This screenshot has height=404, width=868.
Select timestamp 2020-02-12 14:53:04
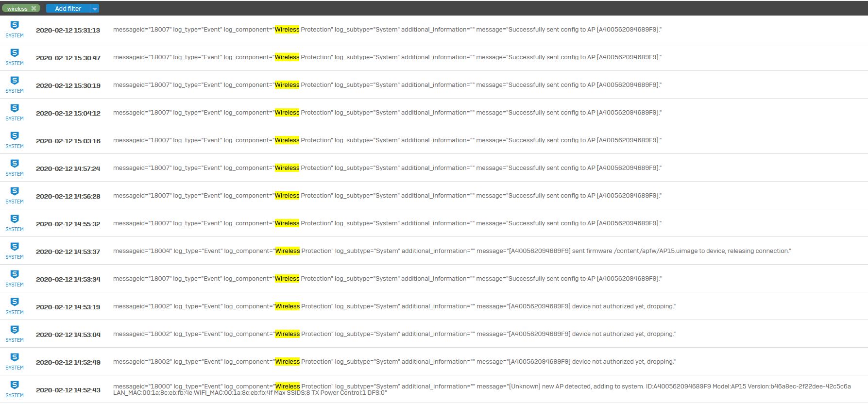click(68, 335)
